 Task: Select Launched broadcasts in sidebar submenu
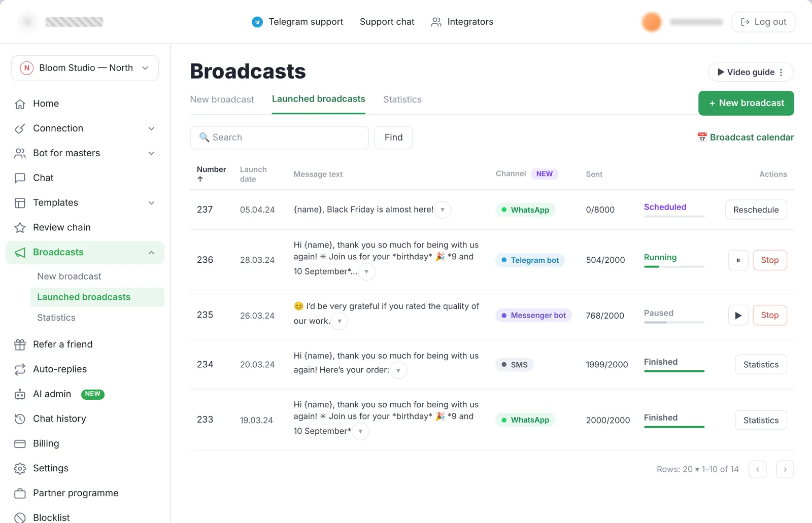click(97, 297)
